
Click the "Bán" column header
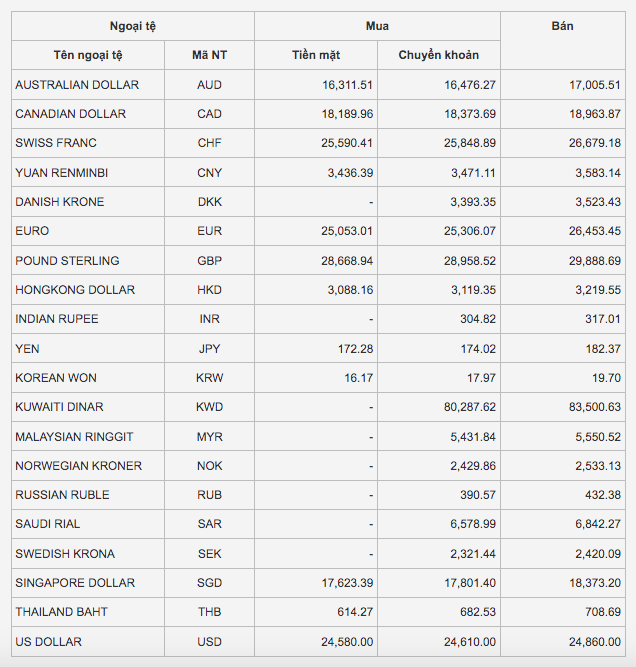click(562, 26)
